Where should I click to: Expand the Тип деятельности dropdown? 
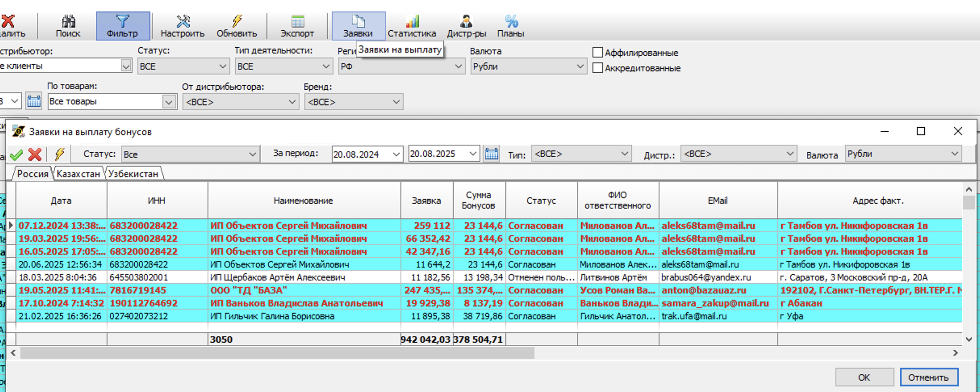[x=283, y=66]
